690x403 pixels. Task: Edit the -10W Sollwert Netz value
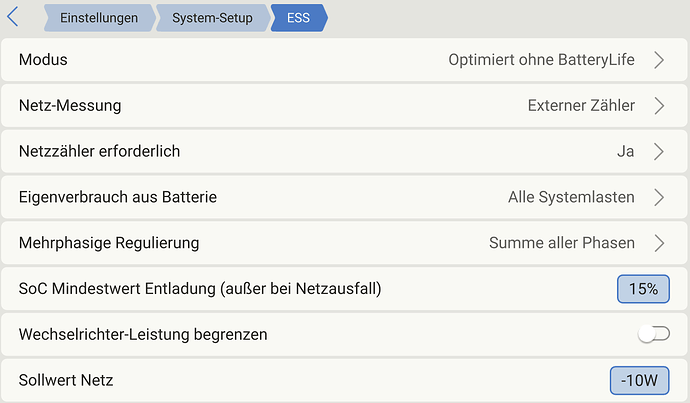point(640,381)
